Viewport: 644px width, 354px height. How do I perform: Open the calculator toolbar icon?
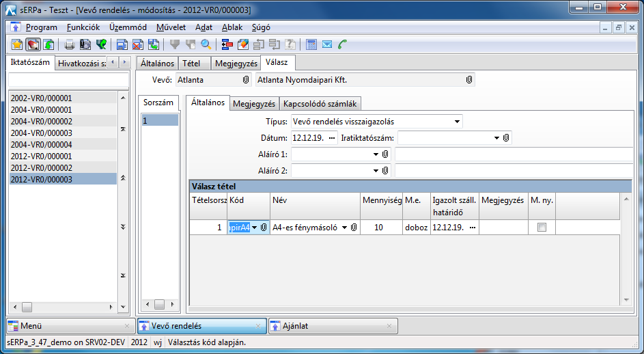311,44
